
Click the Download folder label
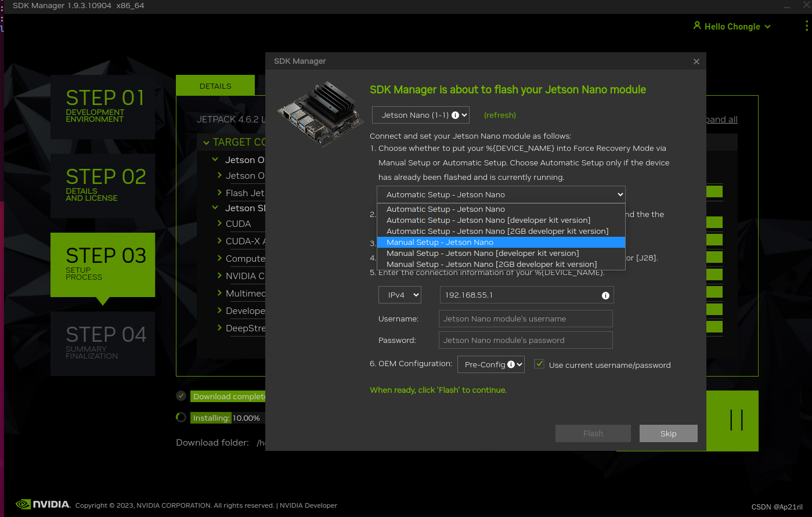(212, 443)
